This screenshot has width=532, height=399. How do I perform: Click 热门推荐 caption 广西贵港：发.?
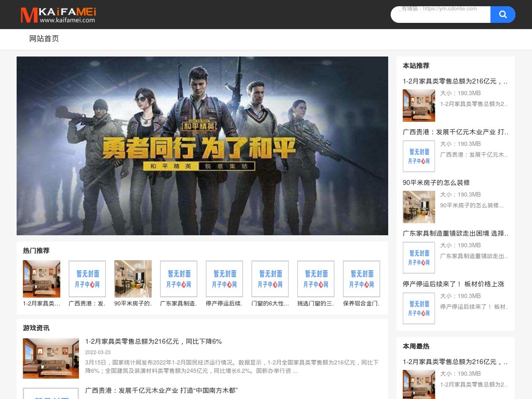(x=87, y=303)
